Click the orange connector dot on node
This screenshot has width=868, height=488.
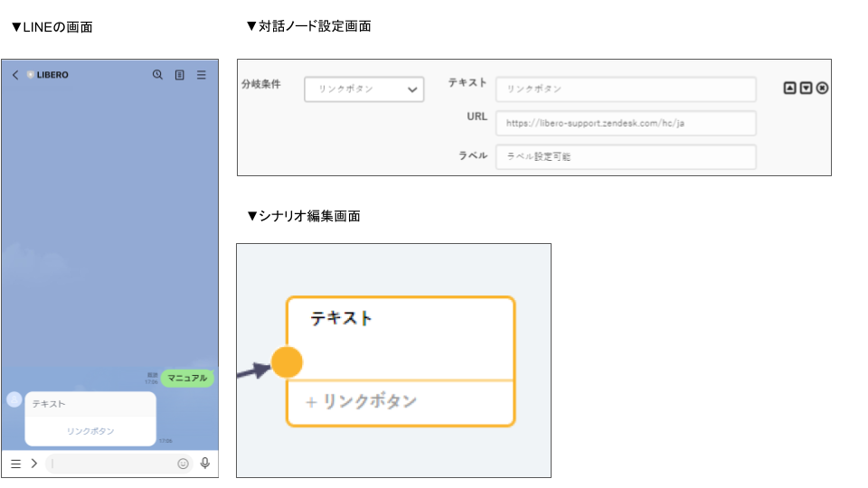click(x=287, y=362)
